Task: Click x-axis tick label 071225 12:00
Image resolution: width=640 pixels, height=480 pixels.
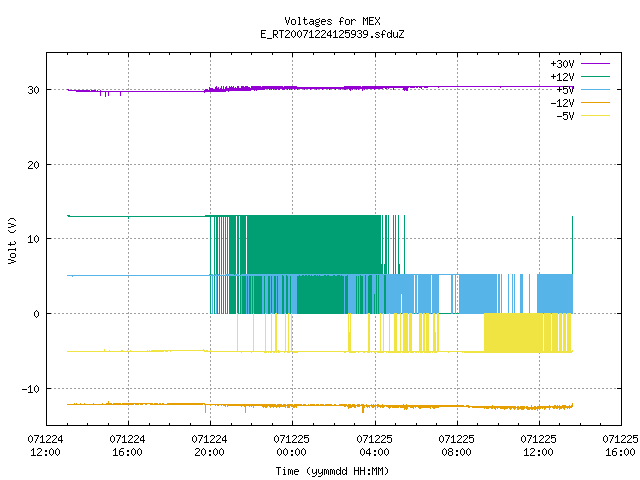Action: pyautogui.click(x=538, y=445)
